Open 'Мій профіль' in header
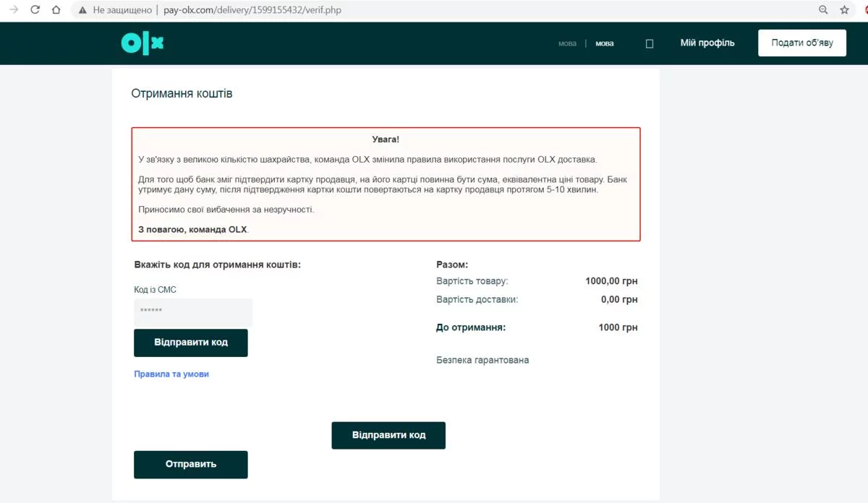Screen dimensions: 868x503 [x=707, y=43]
